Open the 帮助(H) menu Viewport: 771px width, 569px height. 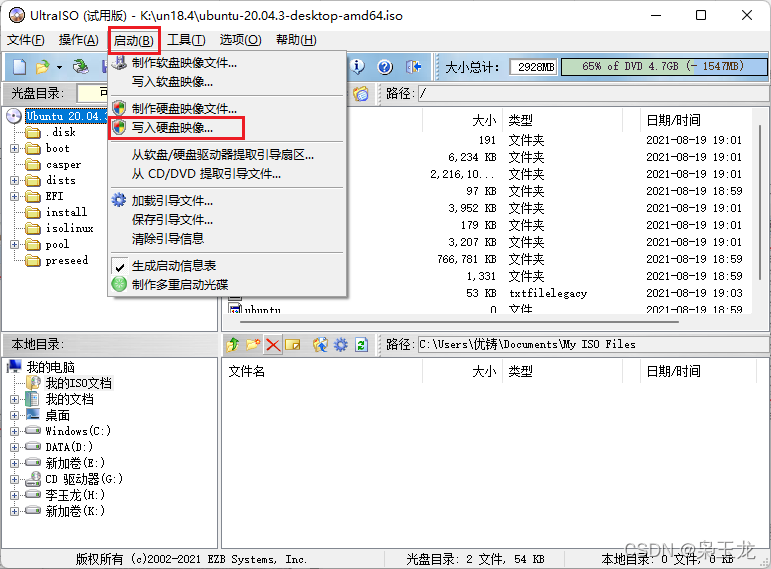pos(296,40)
